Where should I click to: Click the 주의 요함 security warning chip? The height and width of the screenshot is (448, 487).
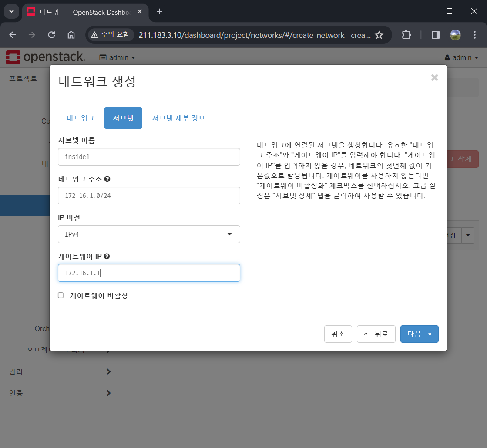tap(111, 35)
